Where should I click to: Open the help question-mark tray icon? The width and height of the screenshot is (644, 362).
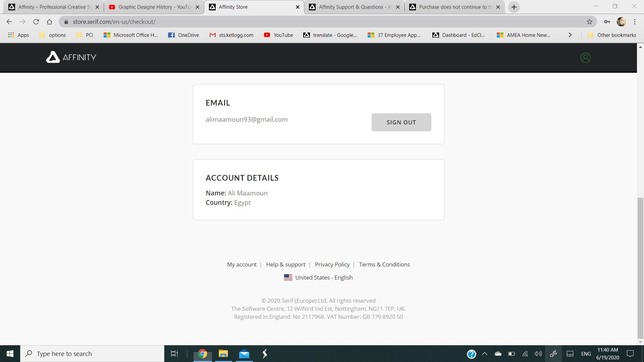(x=471, y=354)
